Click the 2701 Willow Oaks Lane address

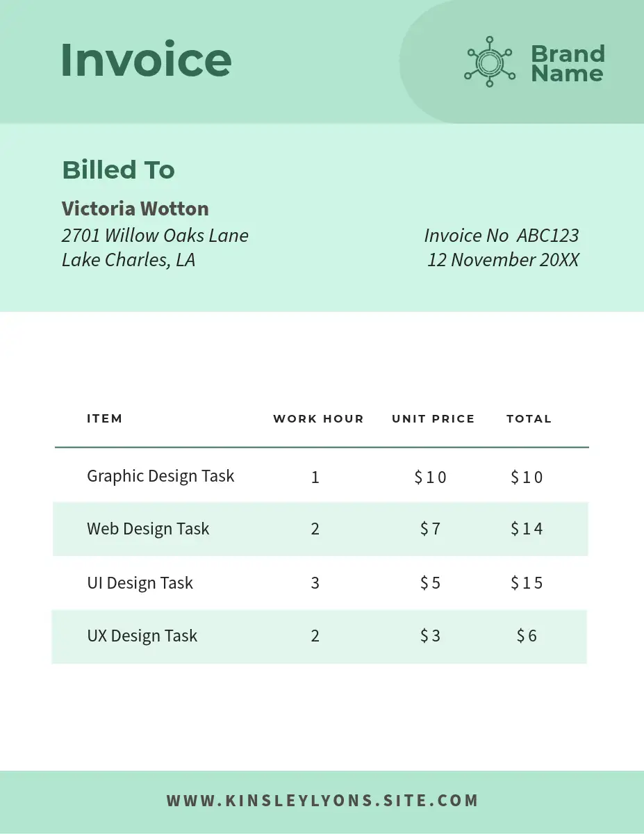155,236
